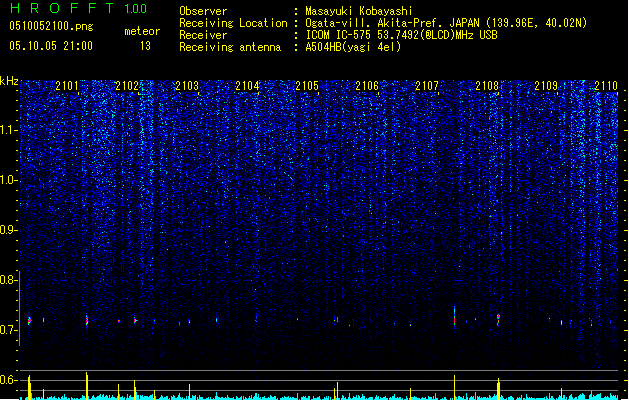Image resolution: width=629 pixels, height=400 pixels.
Task: Select the ICOM IC-575 53.7492 MHz USB text
Action: 401,35
